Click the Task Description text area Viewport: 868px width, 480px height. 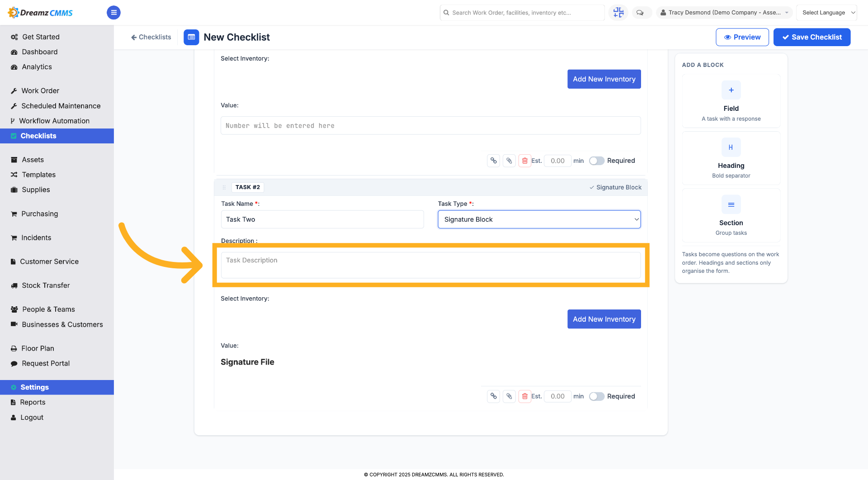431,265
